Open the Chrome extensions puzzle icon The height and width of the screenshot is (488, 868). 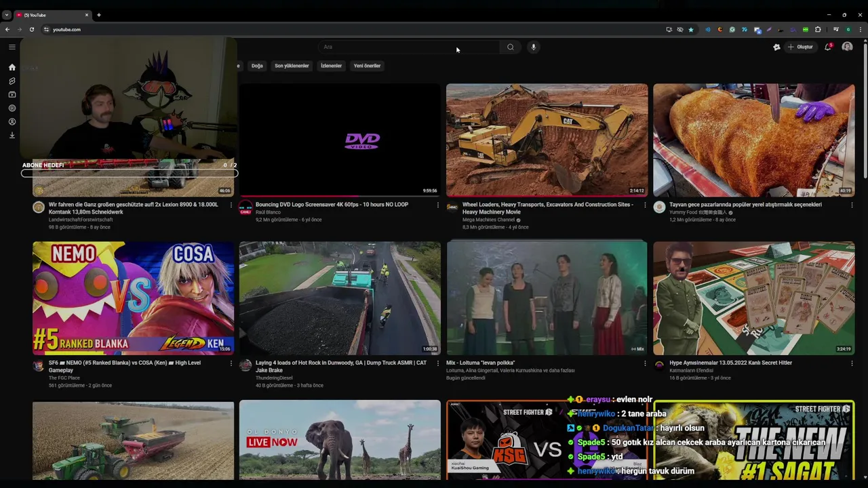coord(818,29)
